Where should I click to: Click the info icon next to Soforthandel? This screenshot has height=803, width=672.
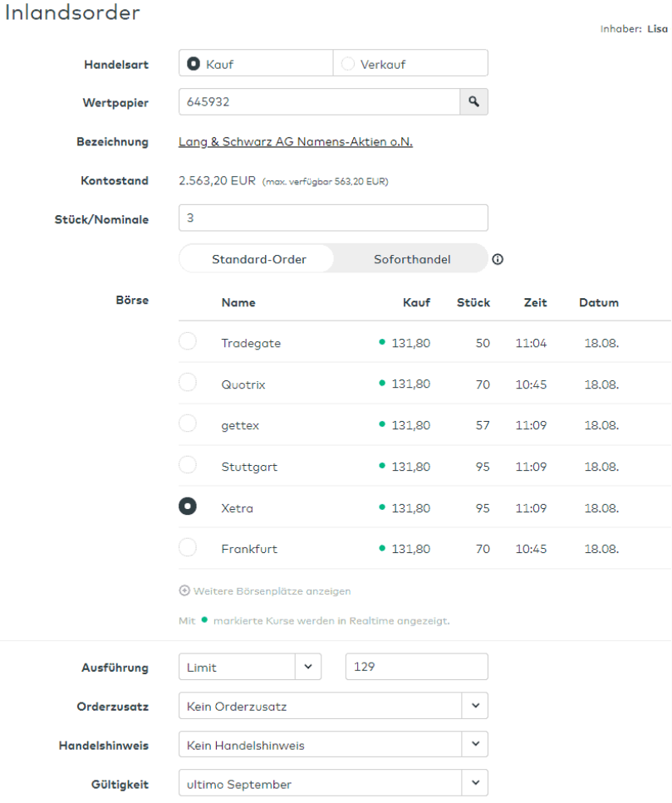(x=498, y=259)
